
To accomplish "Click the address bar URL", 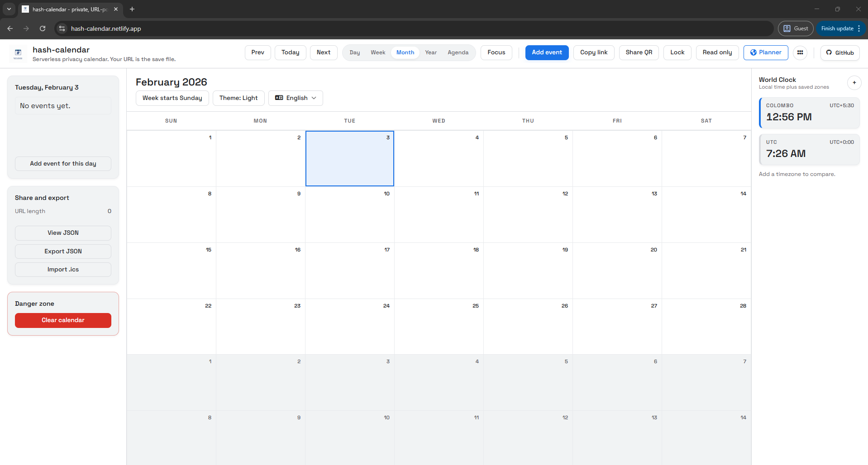I will point(105,28).
